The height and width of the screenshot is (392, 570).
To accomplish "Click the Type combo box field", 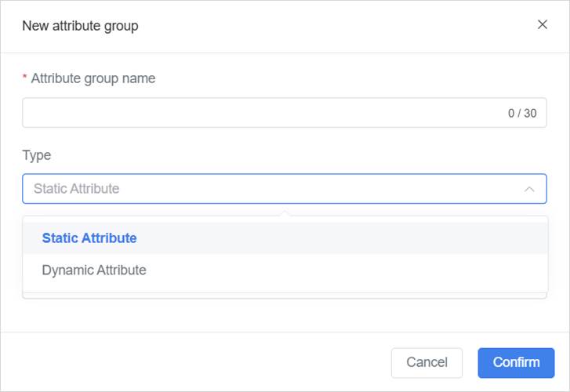I will pos(274,189).
